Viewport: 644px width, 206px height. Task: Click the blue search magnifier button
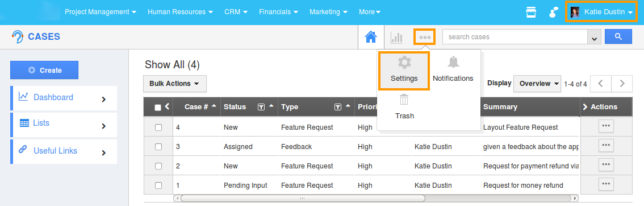pos(618,36)
